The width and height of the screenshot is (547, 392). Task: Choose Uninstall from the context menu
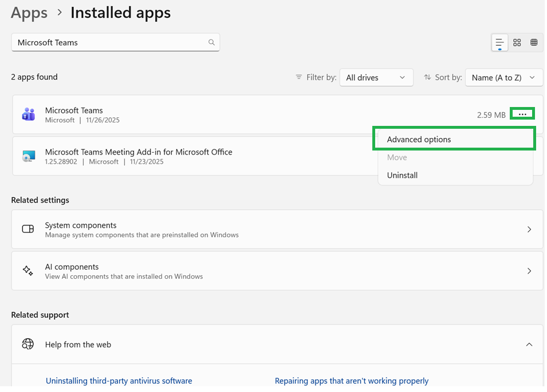402,175
